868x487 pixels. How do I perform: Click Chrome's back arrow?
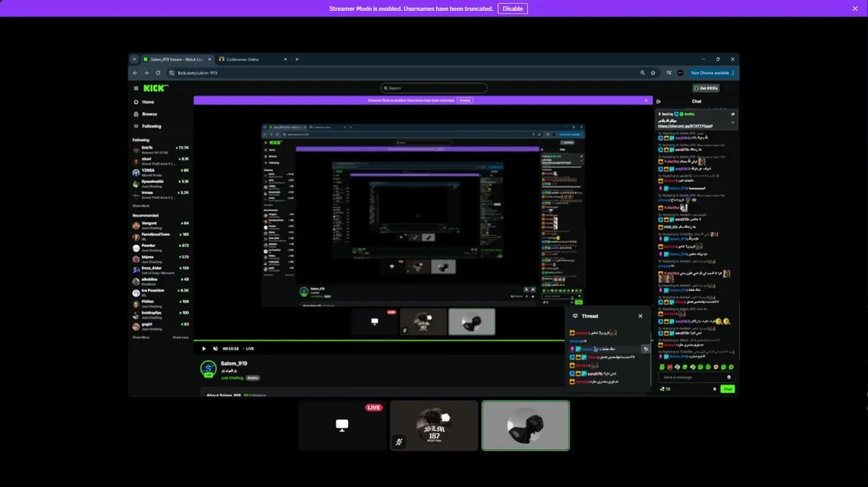tap(135, 73)
